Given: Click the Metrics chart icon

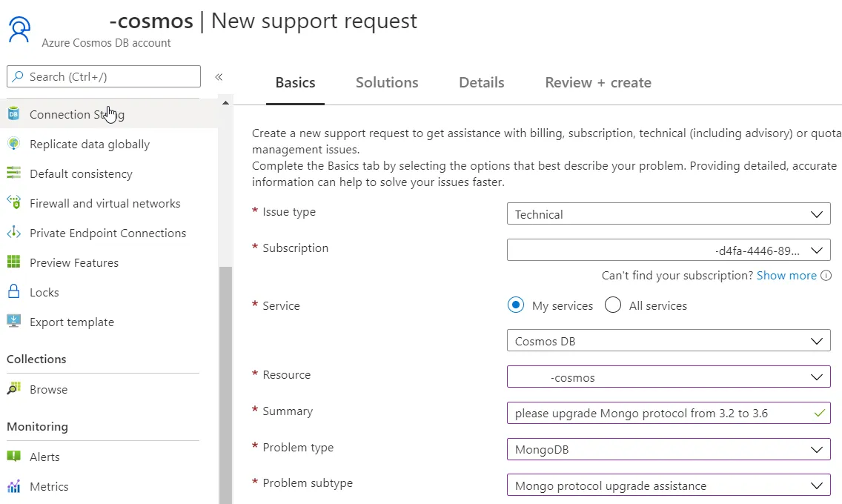Looking at the screenshot, I should click(x=13, y=486).
